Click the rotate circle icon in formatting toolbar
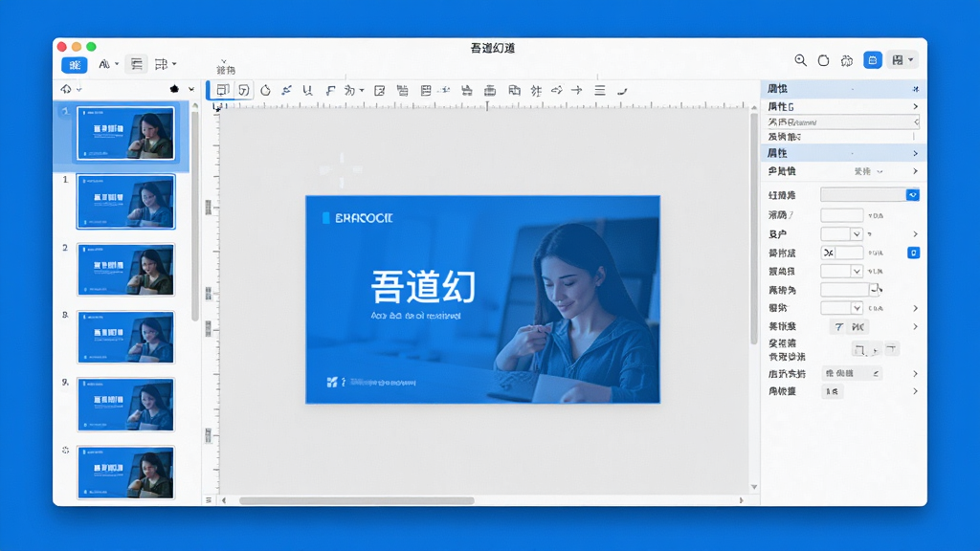This screenshot has height=551, width=980. click(x=265, y=91)
